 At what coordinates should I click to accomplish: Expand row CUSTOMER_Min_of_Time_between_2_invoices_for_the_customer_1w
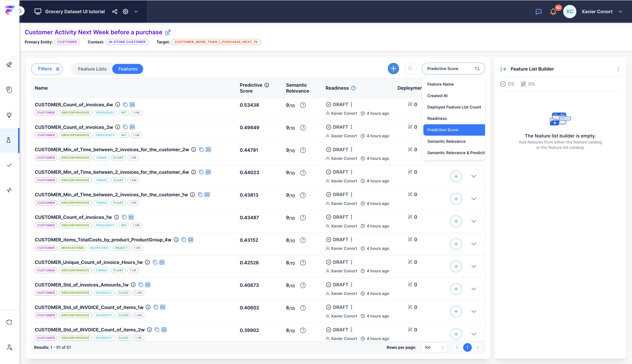(x=474, y=199)
